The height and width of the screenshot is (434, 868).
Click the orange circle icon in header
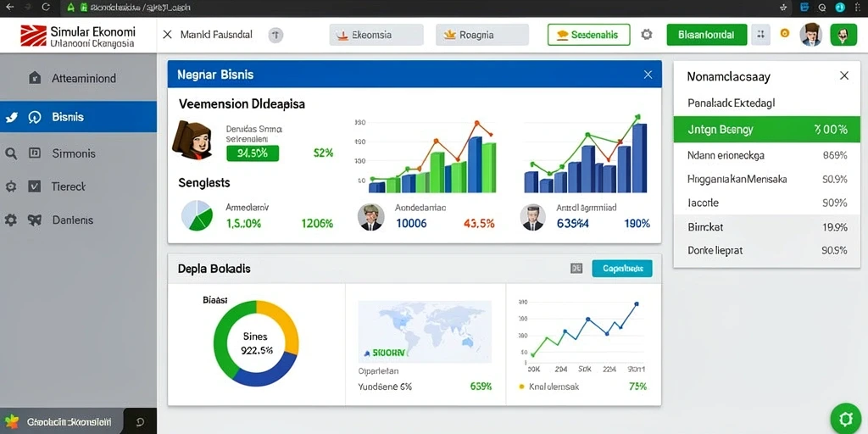coord(784,34)
